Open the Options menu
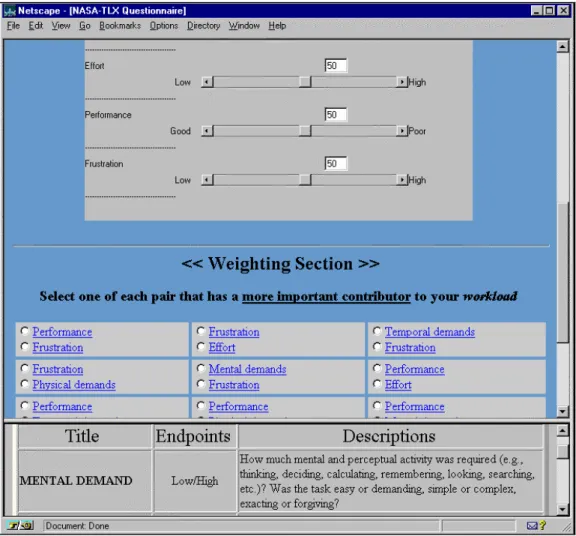The height and width of the screenshot is (536, 576). tap(163, 26)
